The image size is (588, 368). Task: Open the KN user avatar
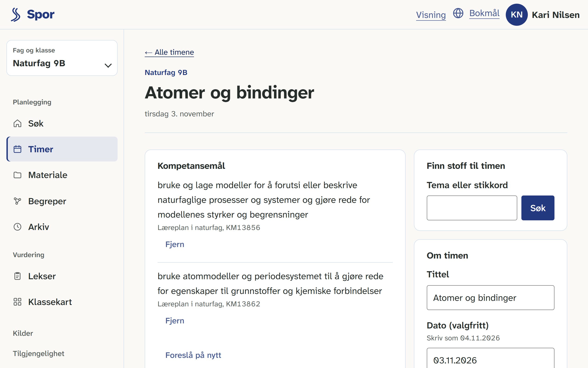516,14
